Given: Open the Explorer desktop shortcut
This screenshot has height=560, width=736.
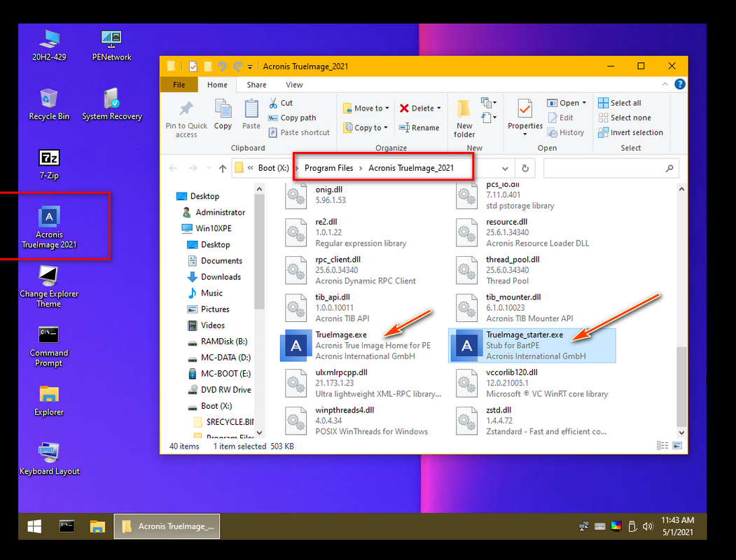Looking at the screenshot, I should click(49, 400).
